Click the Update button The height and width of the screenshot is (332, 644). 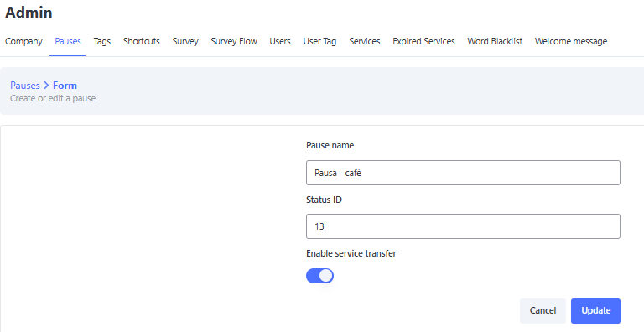pos(595,311)
